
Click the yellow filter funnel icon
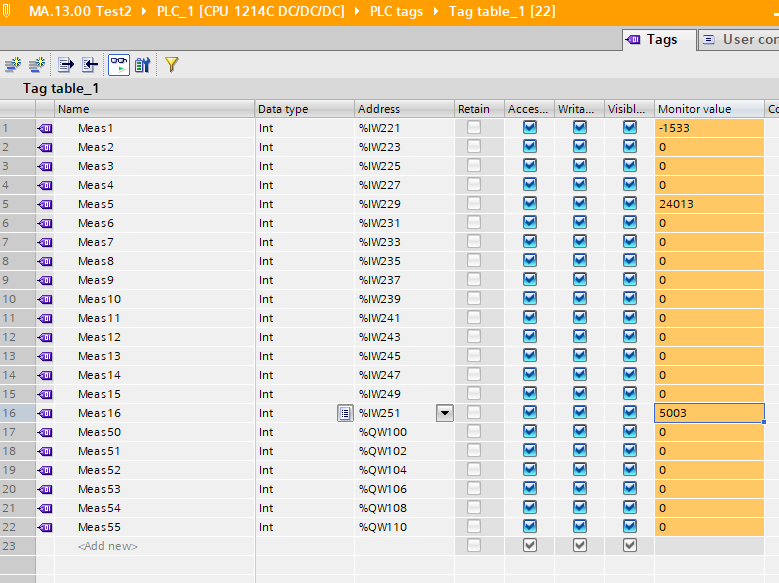(x=171, y=65)
